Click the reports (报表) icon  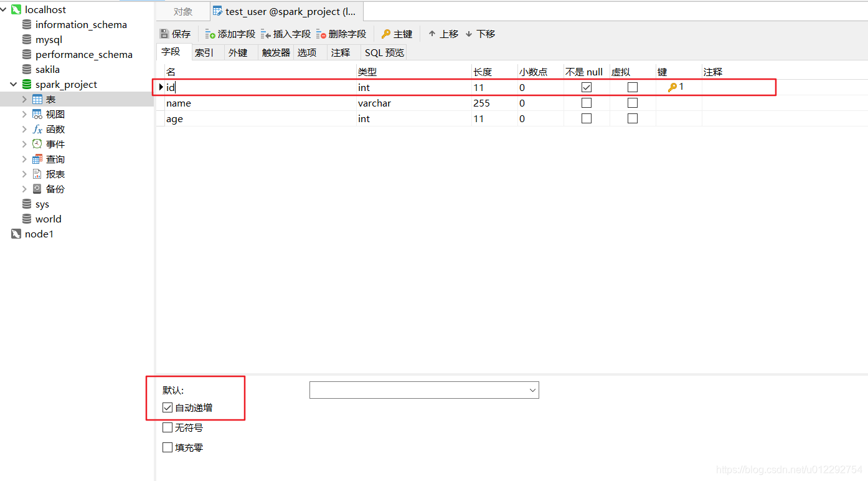(x=37, y=174)
